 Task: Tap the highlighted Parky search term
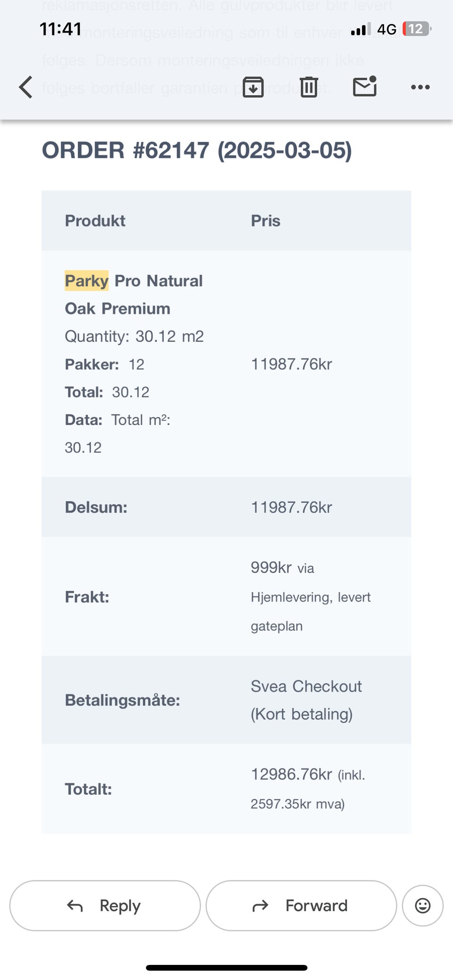coord(87,281)
